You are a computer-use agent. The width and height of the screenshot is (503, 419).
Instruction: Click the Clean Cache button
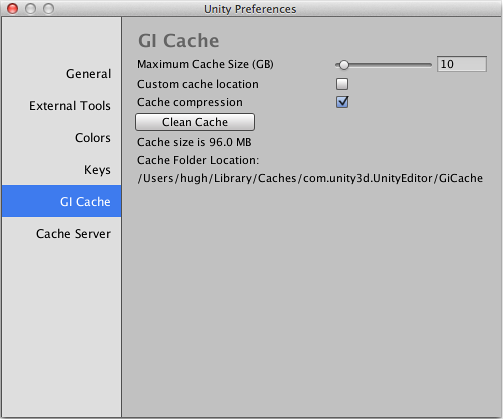pos(195,122)
